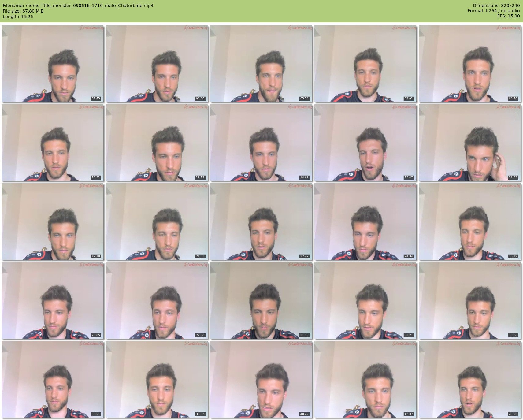Choose the 35:06 thumbnail frame

click(x=470, y=300)
